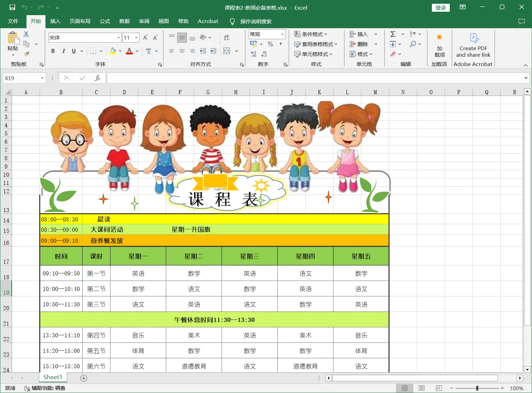Click the AutoSum sigma icon
532x393 pixels.
[393, 34]
